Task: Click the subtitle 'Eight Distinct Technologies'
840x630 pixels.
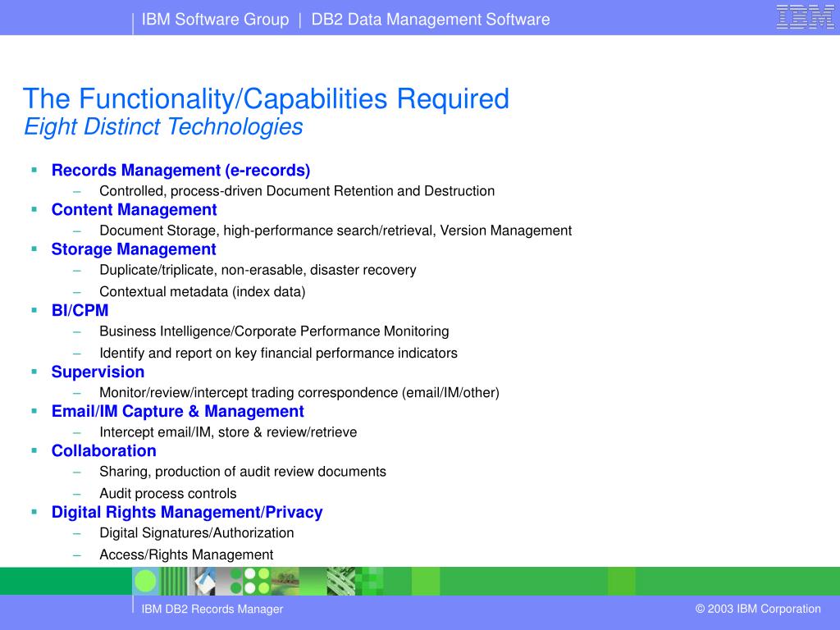Action: tap(163, 127)
